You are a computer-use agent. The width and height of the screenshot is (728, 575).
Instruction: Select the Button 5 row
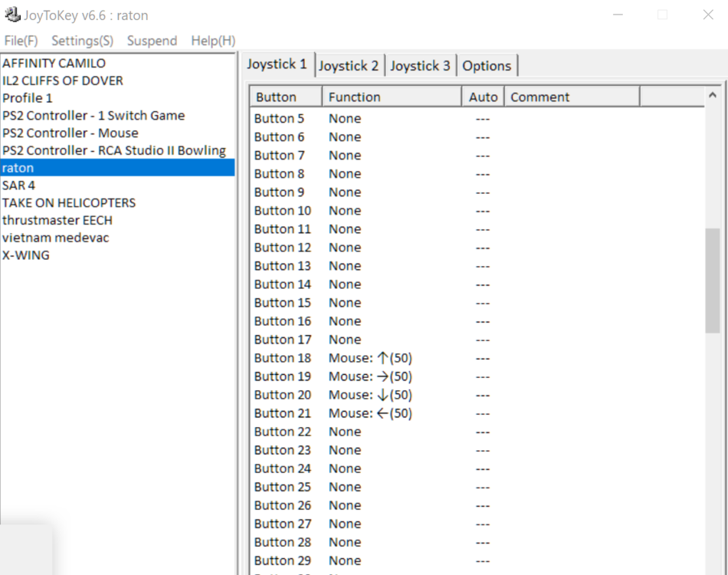477,118
